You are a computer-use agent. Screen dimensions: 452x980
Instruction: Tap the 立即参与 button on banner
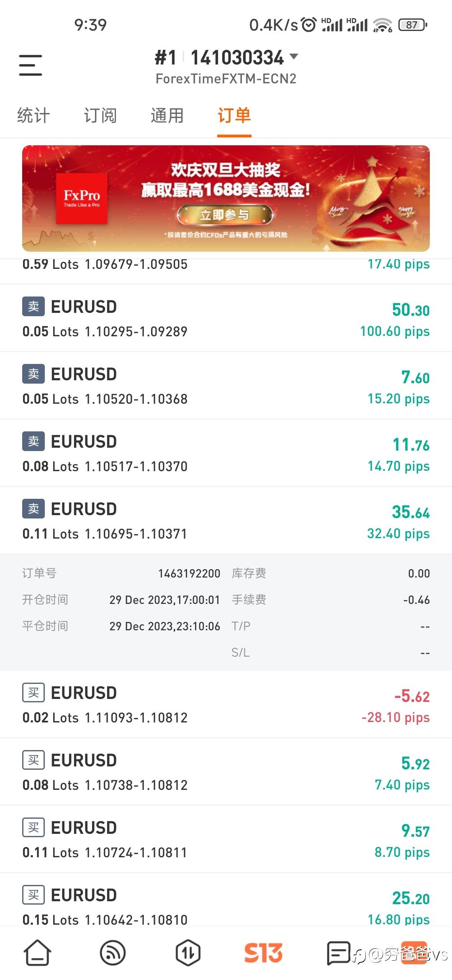(225, 215)
